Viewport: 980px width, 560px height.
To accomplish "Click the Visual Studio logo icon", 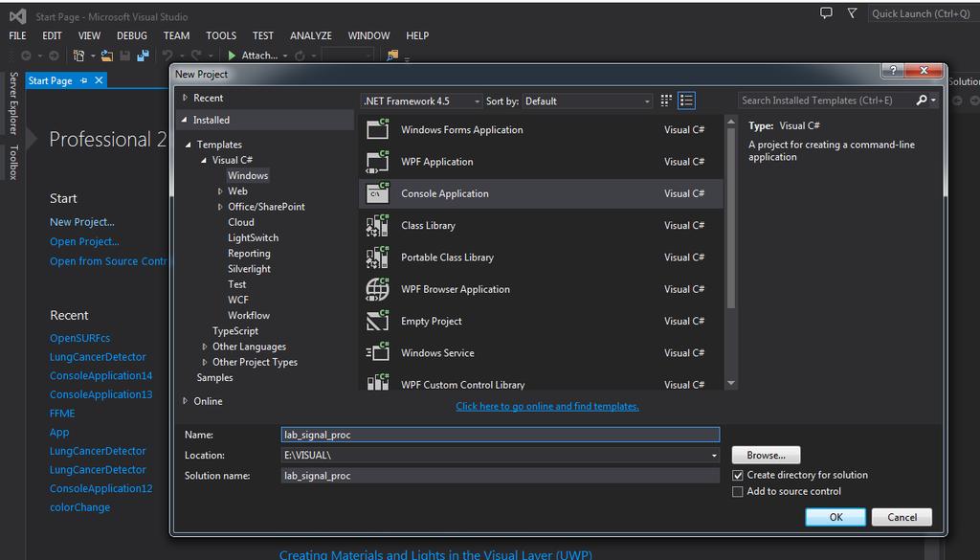I will (x=17, y=16).
